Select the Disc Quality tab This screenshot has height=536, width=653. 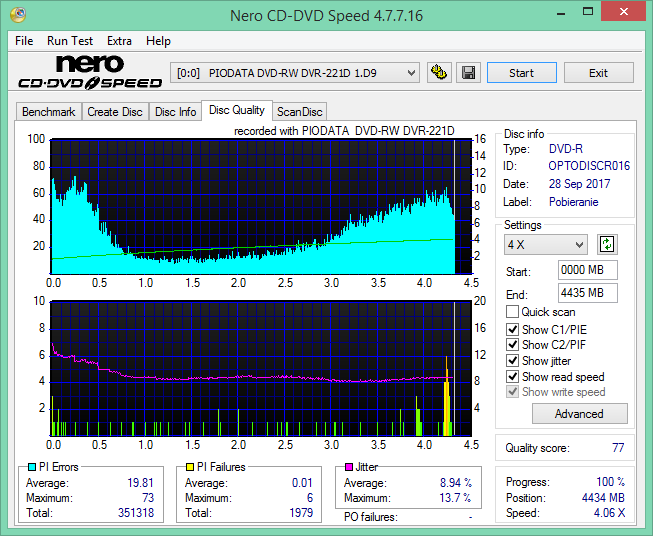(x=237, y=110)
